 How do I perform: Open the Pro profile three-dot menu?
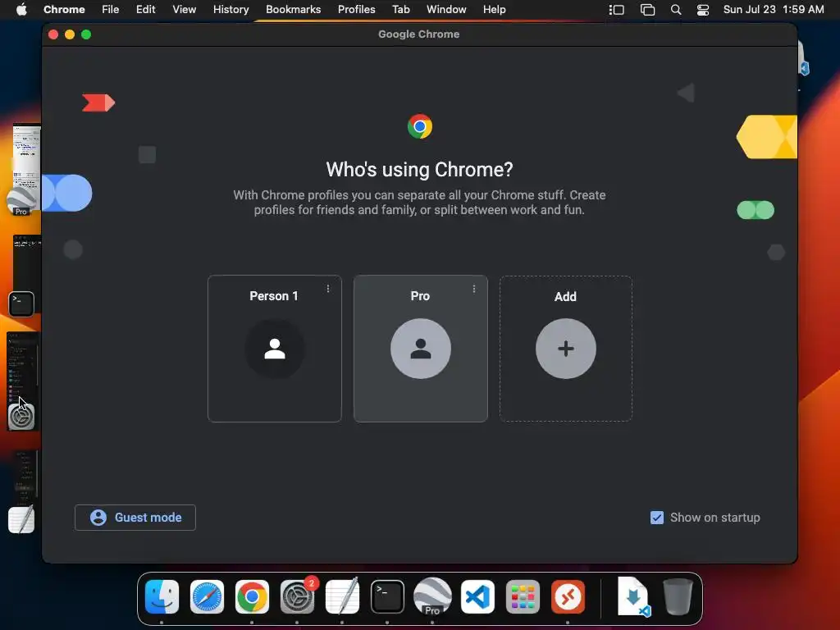click(x=474, y=289)
